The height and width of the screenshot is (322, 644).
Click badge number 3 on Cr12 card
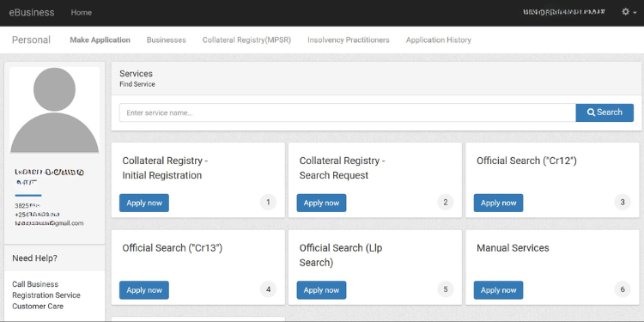point(623,202)
